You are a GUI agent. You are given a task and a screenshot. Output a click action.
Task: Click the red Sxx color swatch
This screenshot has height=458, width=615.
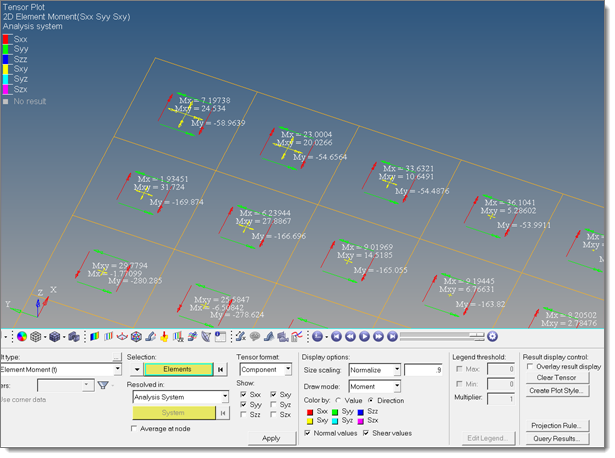(x=309, y=411)
